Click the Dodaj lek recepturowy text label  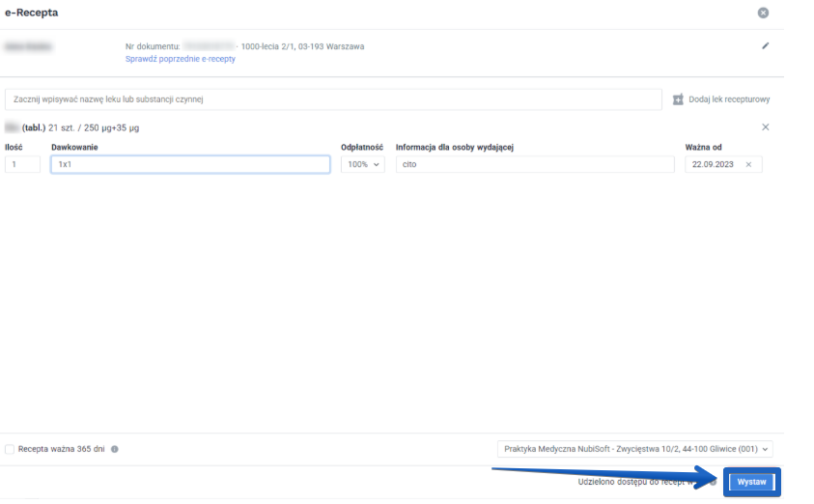pos(728,99)
